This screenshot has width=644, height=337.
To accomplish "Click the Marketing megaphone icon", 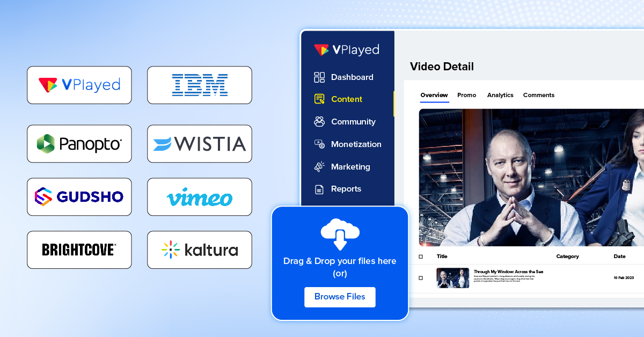I will coord(319,167).
